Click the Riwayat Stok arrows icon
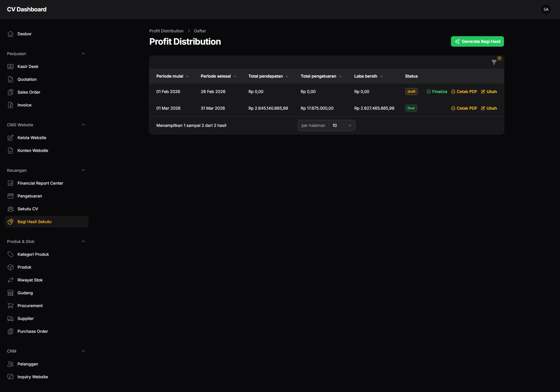The width and height of the screenshot is (560, 392). tap(10, 280)
